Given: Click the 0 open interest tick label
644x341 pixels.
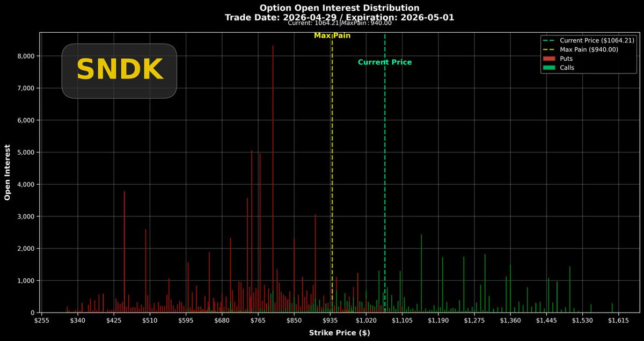Looking at the screenshot, I should tap(32, 313).
